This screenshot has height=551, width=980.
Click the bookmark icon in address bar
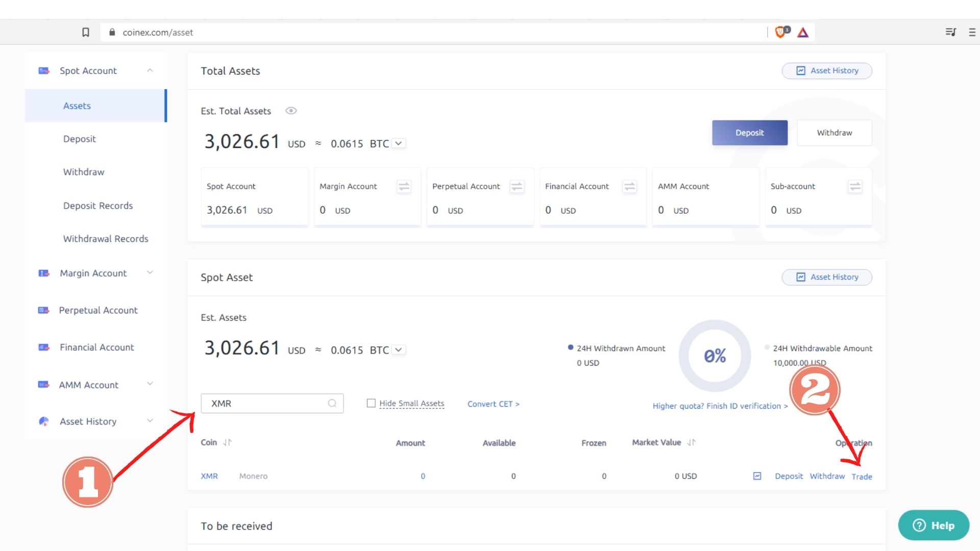pos(86,32)
